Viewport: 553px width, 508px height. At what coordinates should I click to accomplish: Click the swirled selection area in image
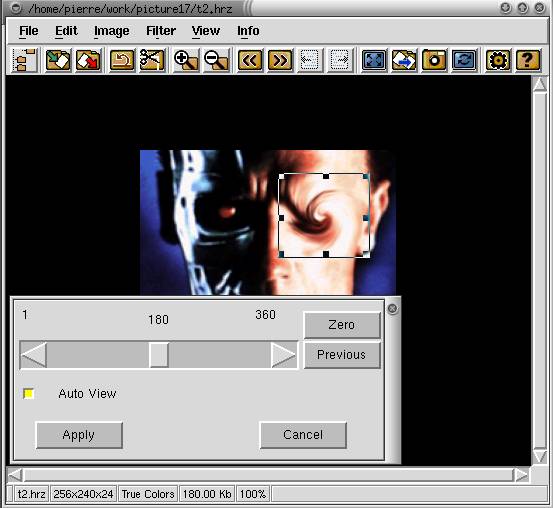[324, 215]
